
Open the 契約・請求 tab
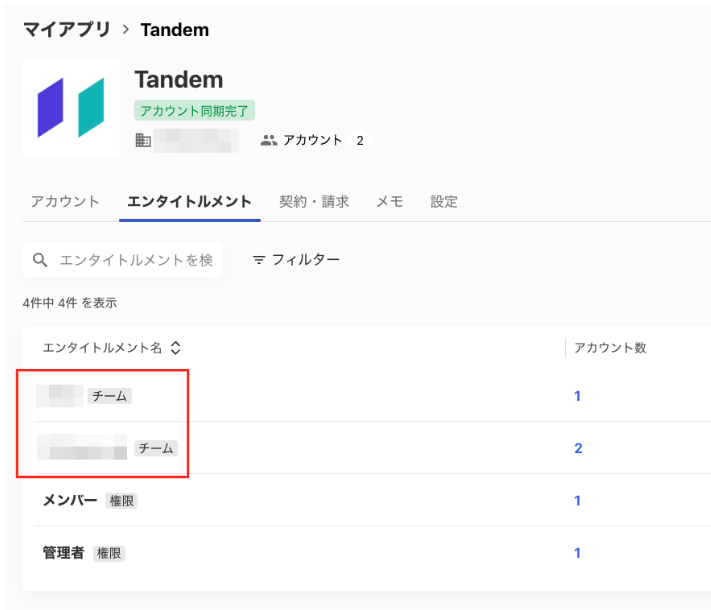coord(314,201)
